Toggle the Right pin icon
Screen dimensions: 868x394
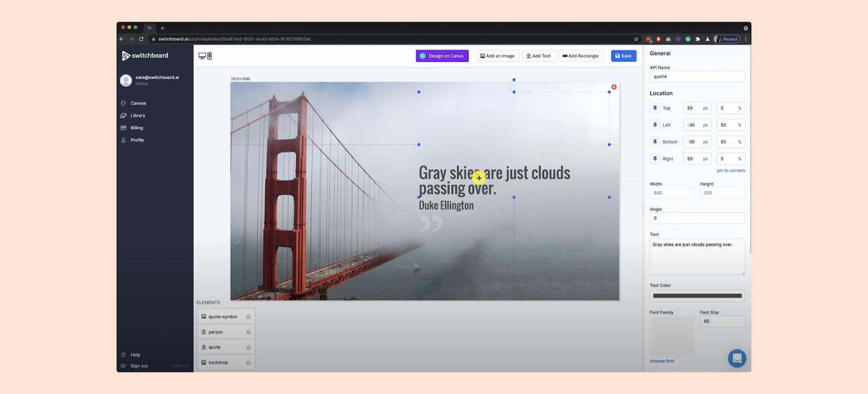pos(655,159)
